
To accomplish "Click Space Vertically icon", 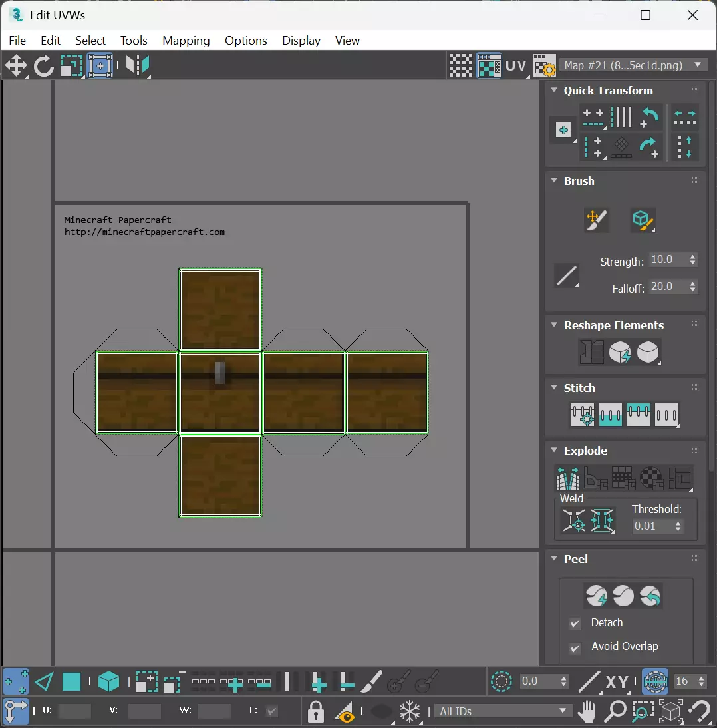I will 684,148.
